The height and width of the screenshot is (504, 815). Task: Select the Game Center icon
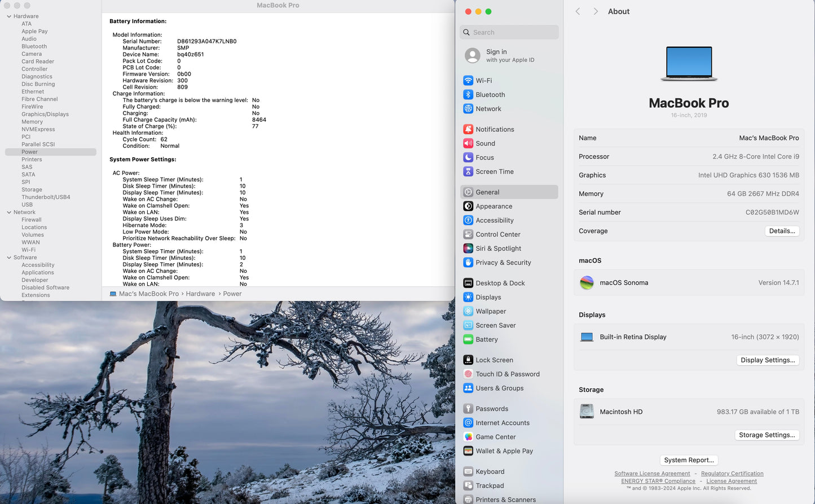(x=468, y=437)
